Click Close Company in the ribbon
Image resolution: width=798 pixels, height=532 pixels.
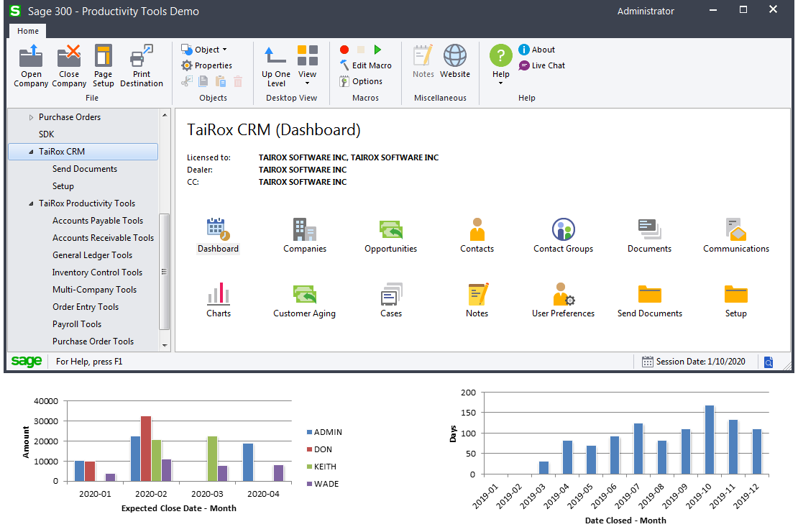[x=69, y=66]
